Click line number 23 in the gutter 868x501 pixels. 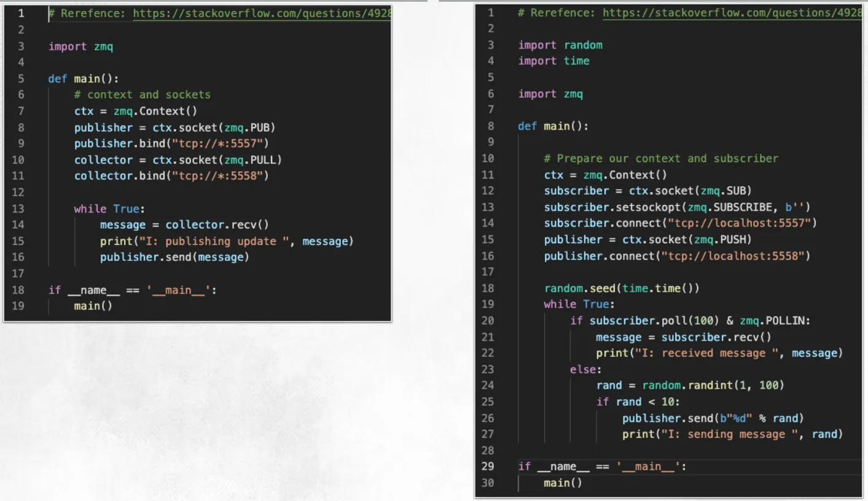click(488, 369)
